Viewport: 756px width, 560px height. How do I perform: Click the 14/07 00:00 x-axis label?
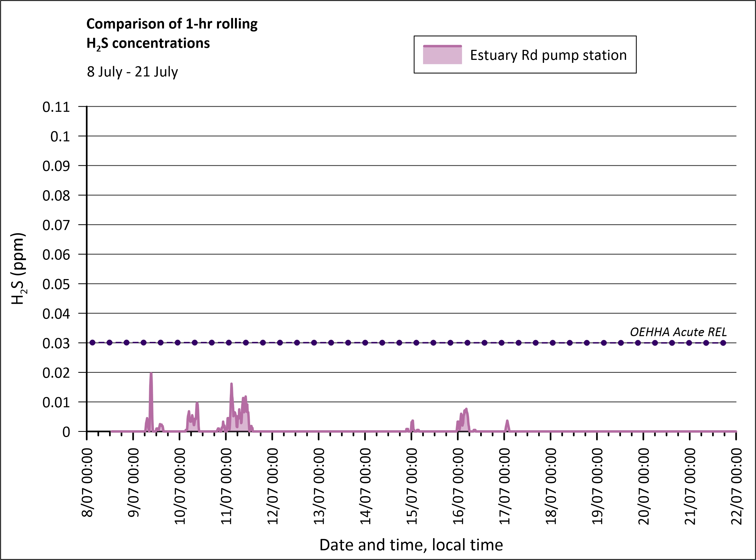[365, 486]
